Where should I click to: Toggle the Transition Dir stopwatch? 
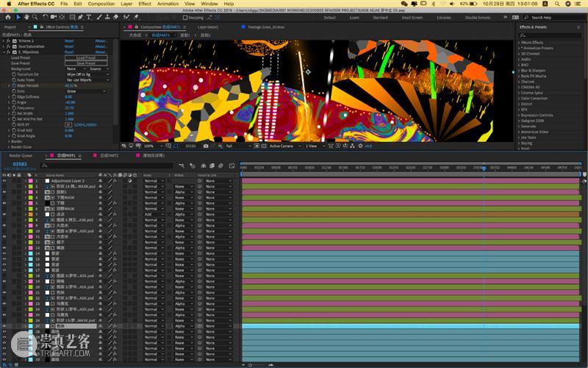14,74
